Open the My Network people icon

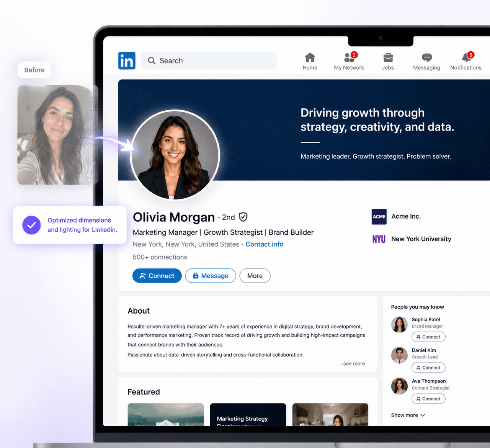349,57
